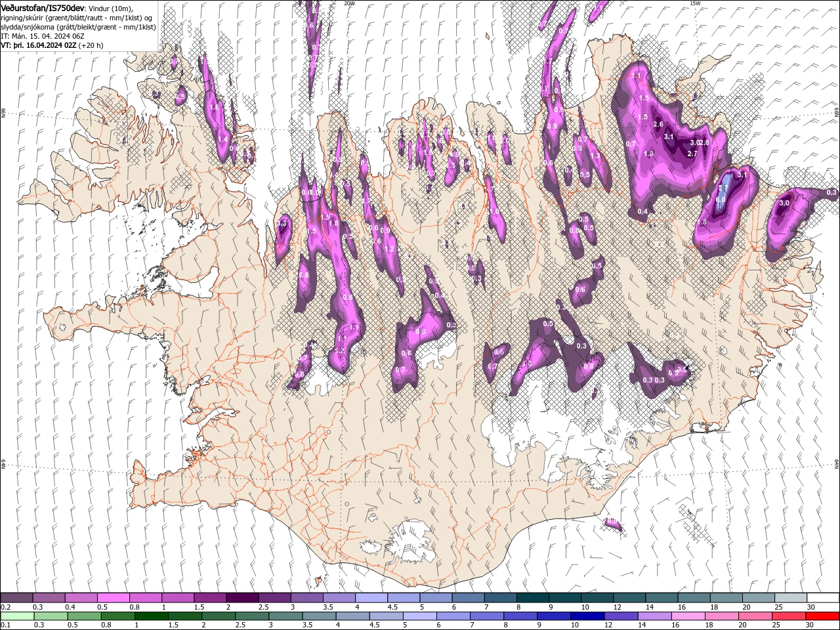Click the 0.1 label in the bottom legend row
840x630 pixels.
click(5, 625)
